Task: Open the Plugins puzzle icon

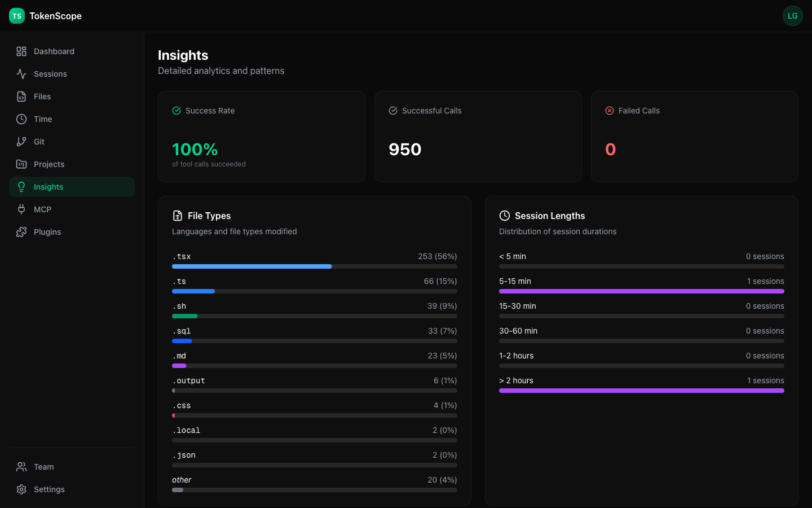Action: pos(21,232)
